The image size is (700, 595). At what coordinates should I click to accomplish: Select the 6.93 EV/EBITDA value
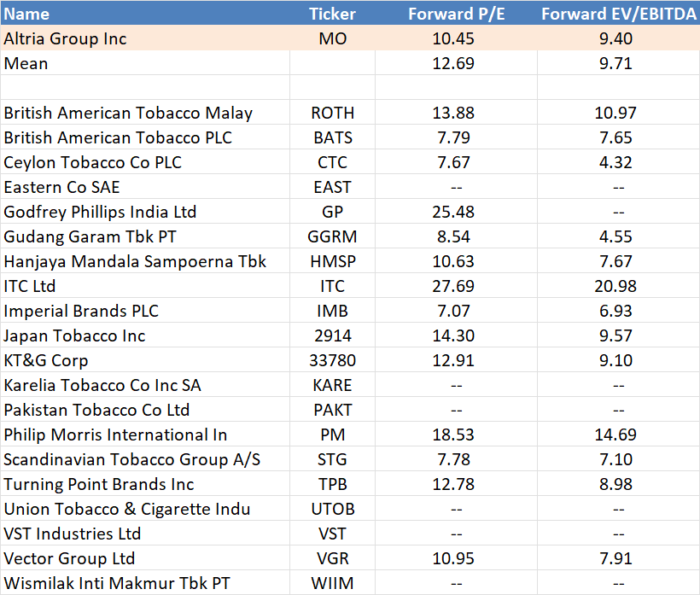point(619,311)
